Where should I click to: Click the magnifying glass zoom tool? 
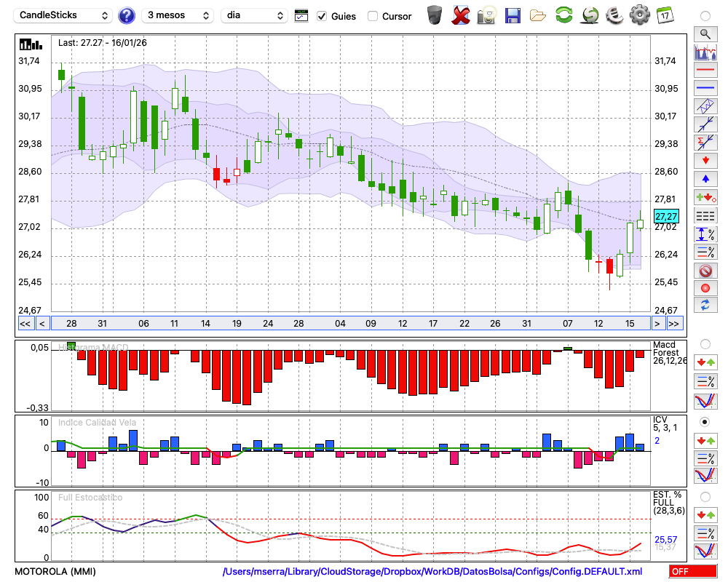click(x=705, y=33)
